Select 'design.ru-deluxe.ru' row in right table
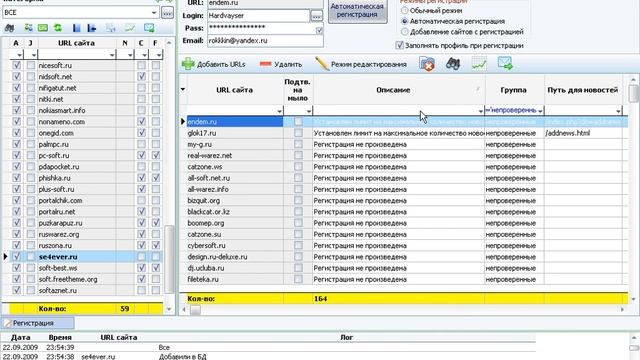Screen dimensions: 640x360 tap(404, 257)
